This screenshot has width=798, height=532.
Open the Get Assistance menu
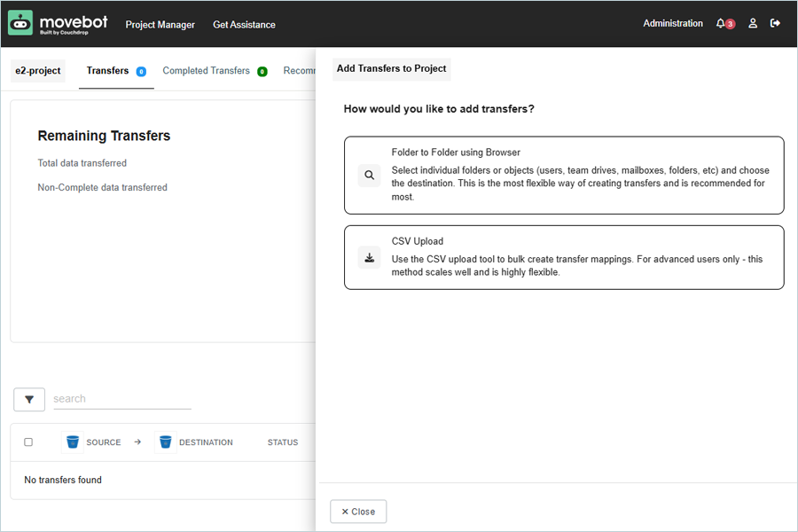pyautogui.click(x=244, y=25)
